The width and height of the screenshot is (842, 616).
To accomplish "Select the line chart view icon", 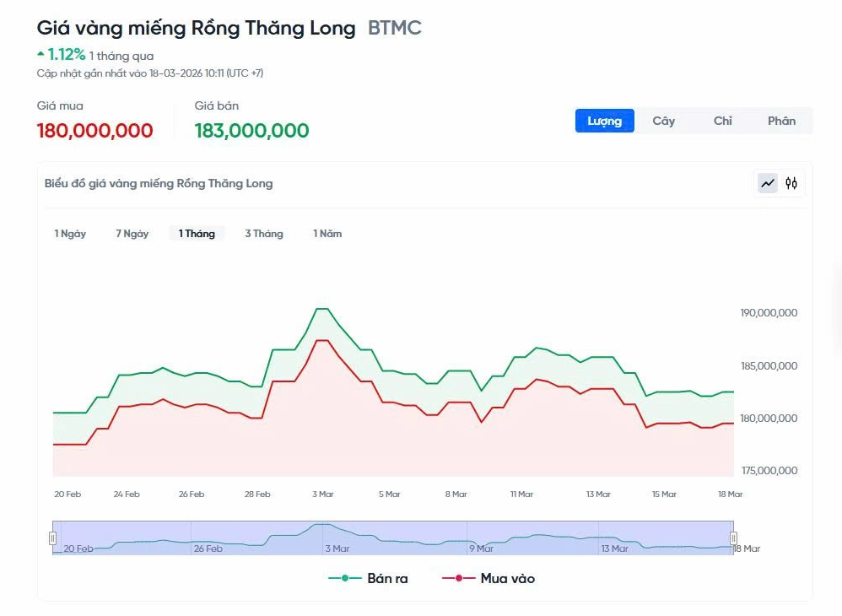I will click(766, 183).
